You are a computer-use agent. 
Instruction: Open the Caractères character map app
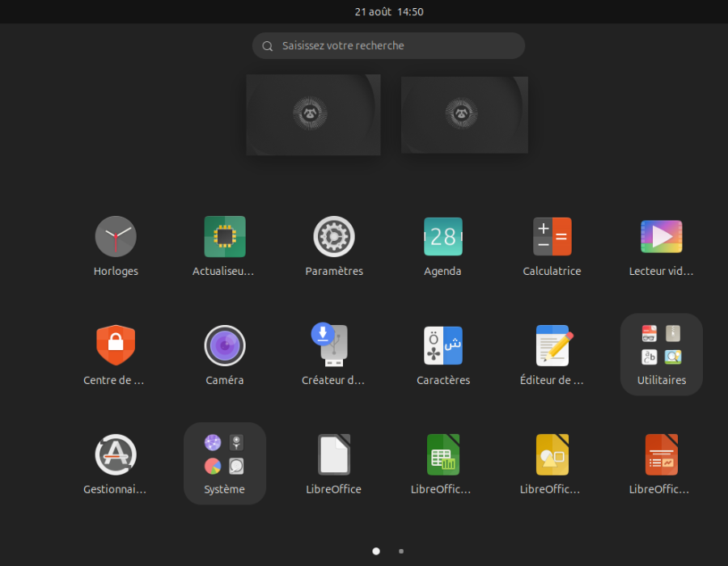coord(443,345)
